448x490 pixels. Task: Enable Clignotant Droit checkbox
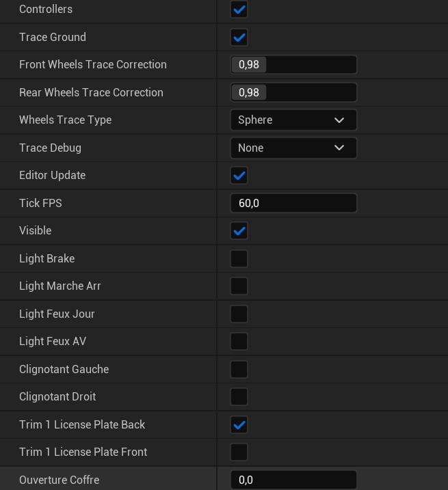(239, 397)
